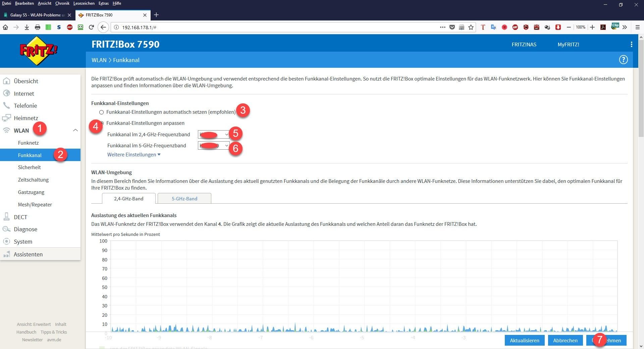644x349 pixels.
Task: Open the FRITZ!Box three-dot options menu
Action: [x=632, y=44]
